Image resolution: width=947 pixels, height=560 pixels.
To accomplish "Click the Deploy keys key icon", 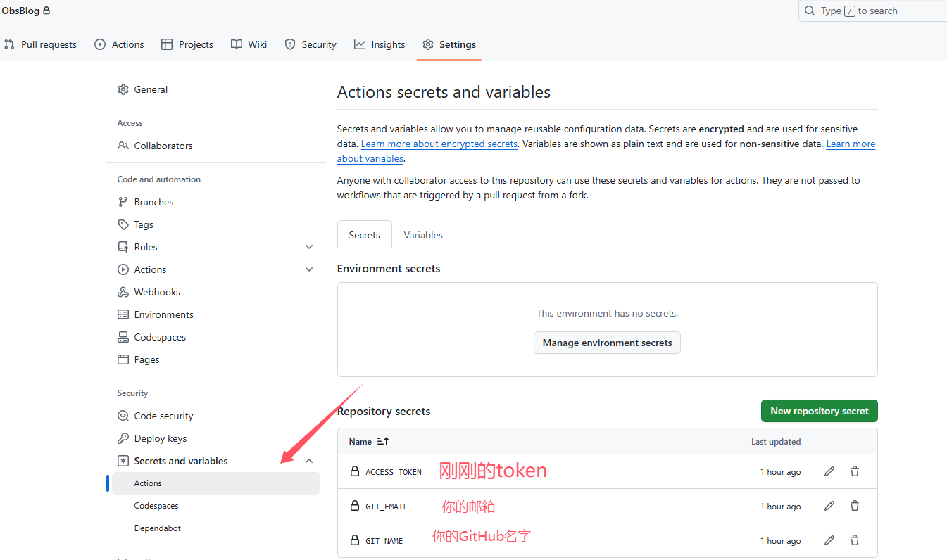I will point(123,438).
